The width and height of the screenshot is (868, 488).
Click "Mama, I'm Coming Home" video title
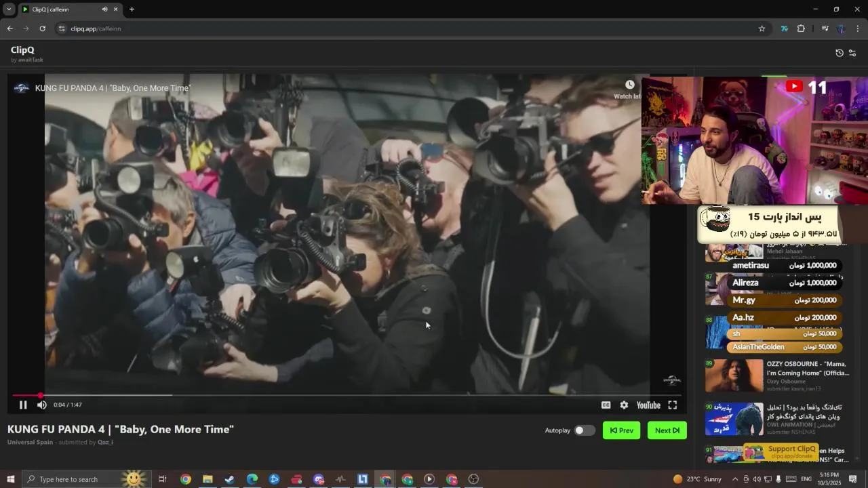coord(808,368)
